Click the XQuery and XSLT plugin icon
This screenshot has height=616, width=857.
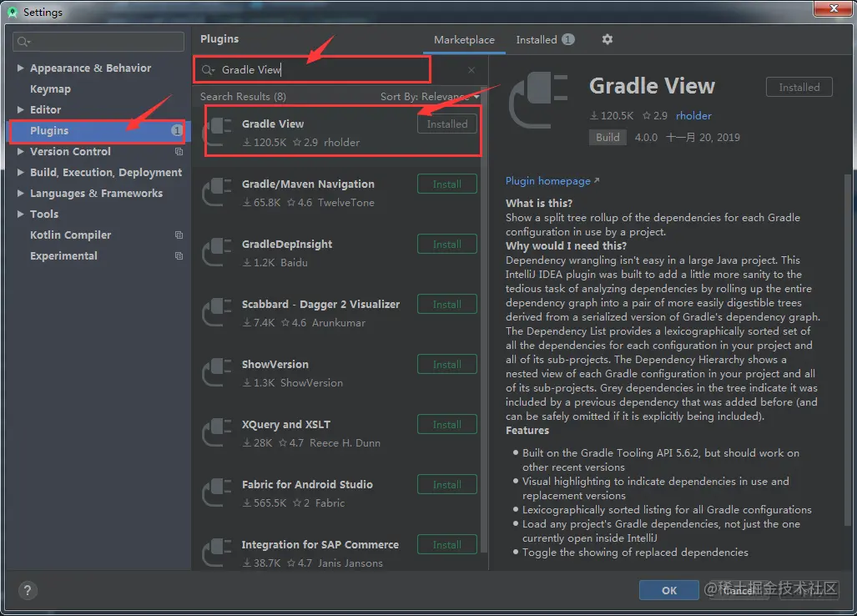218,432
